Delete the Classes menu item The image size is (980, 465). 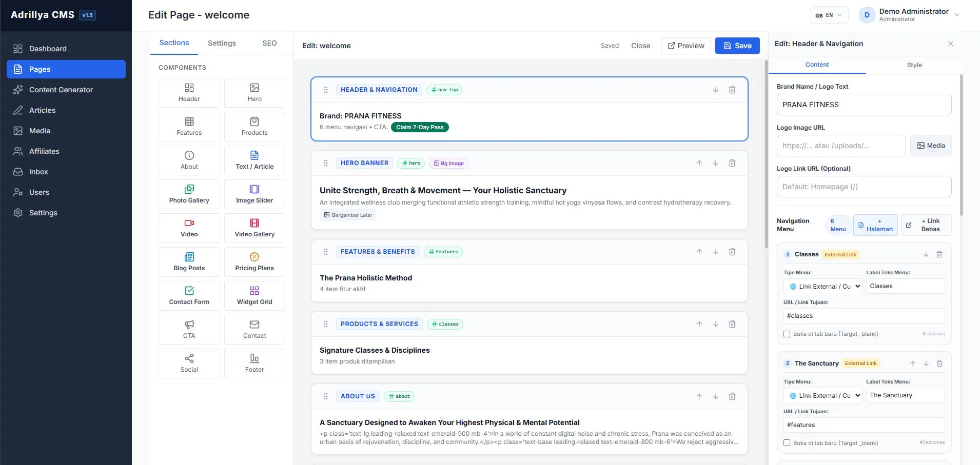[939, 254]
